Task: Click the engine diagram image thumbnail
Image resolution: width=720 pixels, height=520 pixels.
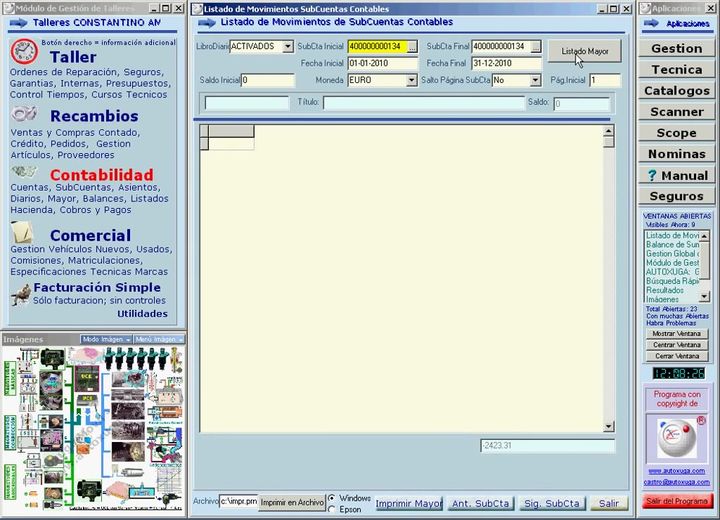Action: [93, 428]
